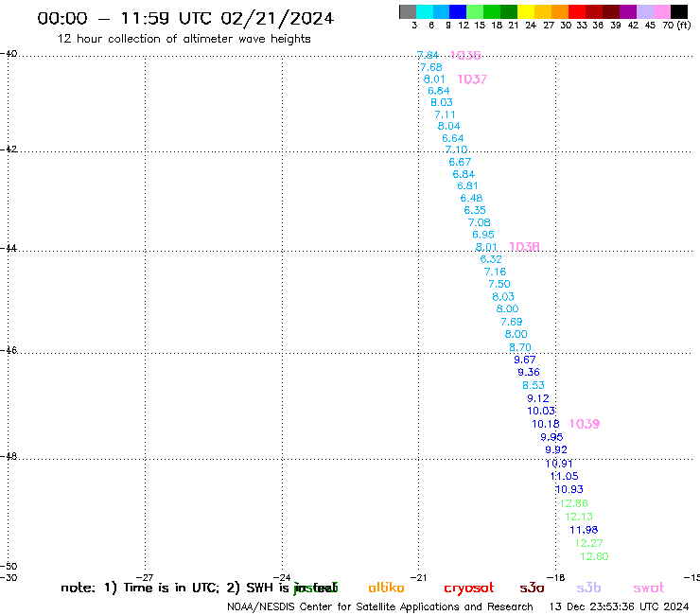The image size is (700, 615).
Task: Click the 7.11 wave height value
Action: coord(445,114)
